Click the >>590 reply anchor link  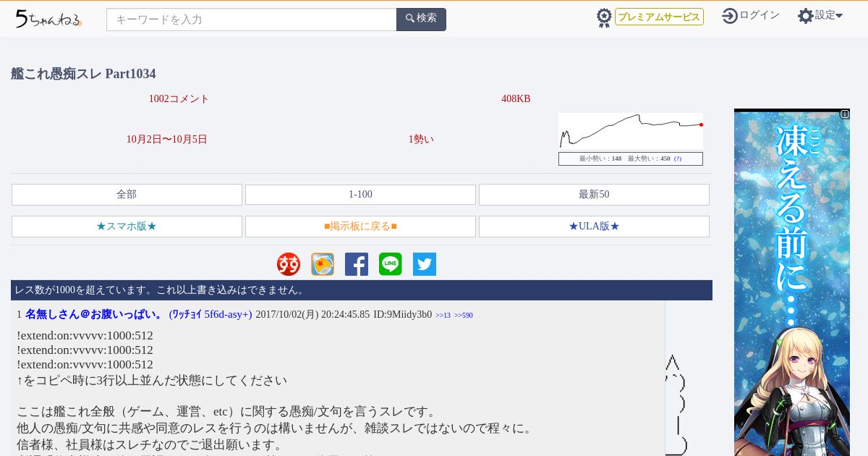tap(464, 316)
